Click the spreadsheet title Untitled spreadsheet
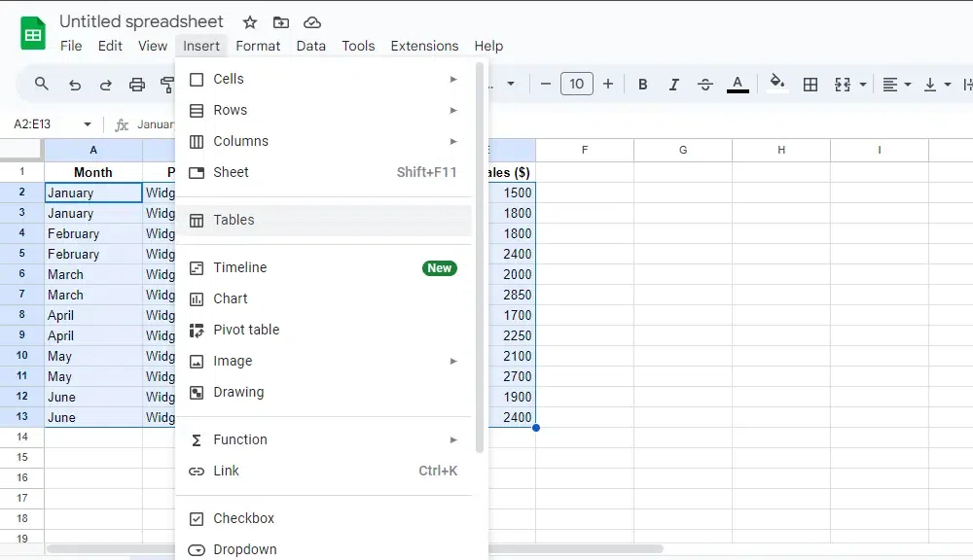This screenshot has width=973, height=560. (x=141, y=21)
